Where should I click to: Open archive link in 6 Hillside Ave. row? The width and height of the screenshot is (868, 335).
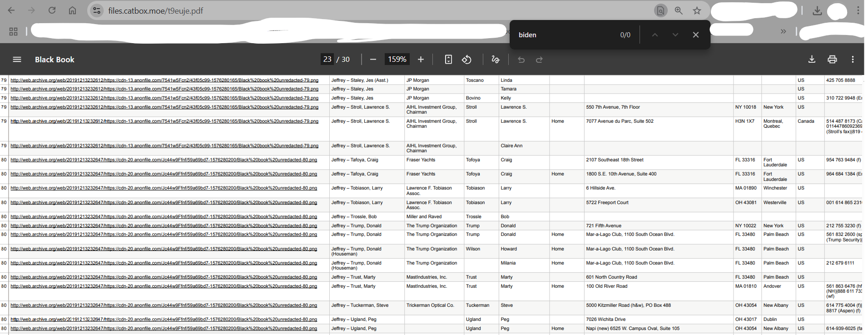(x=164, y=188)
